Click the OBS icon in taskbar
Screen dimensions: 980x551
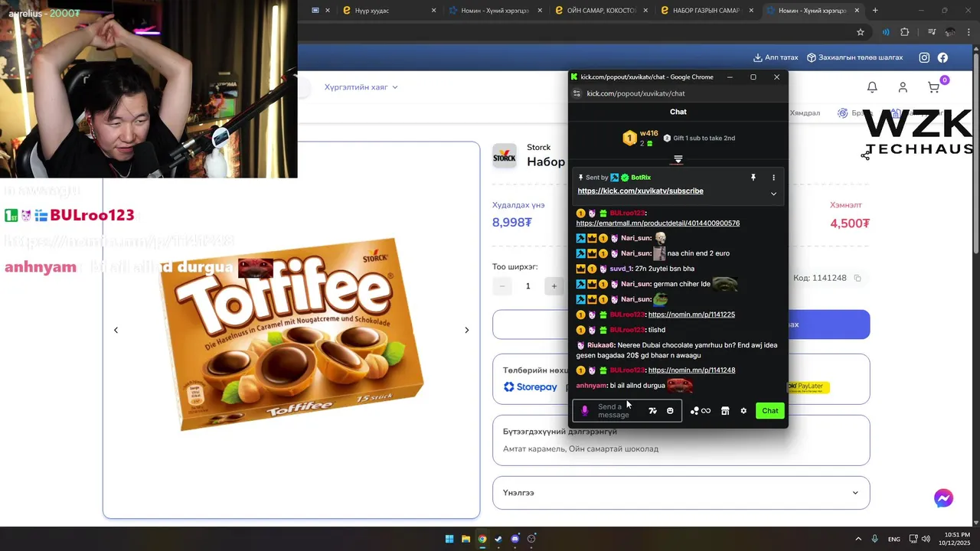pyautogui.click(x=531, y=539)
